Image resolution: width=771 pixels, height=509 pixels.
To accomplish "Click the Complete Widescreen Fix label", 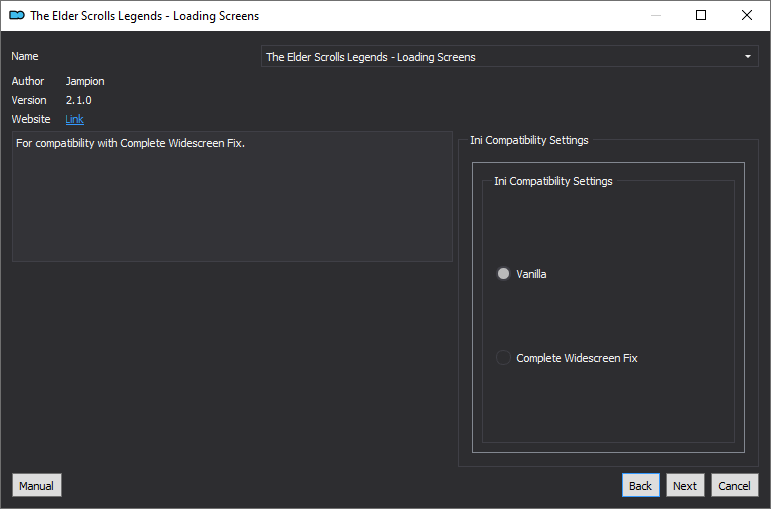I will click(576, 358).
